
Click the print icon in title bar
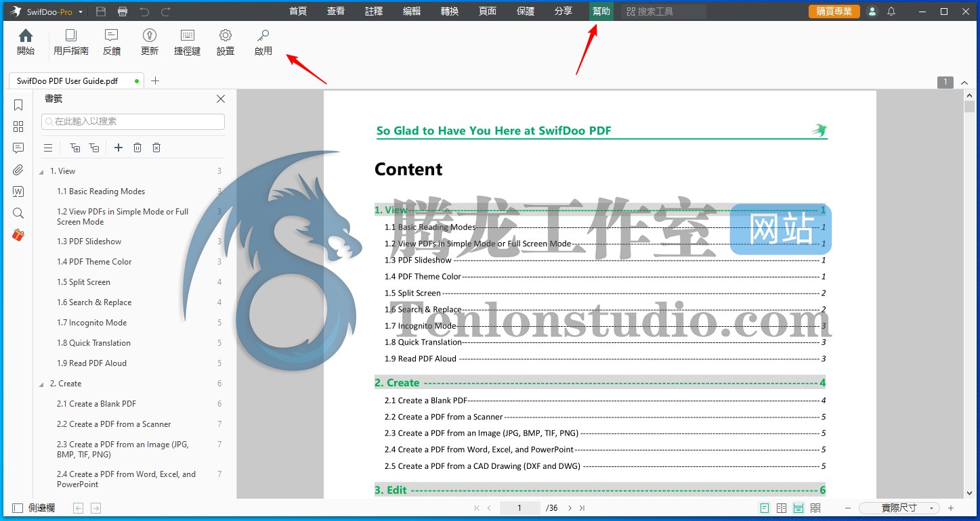click(x=123, y=12)
